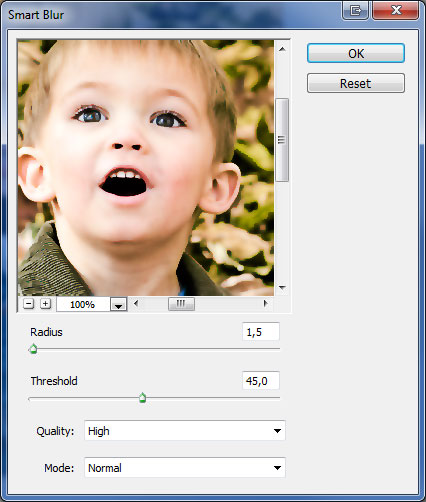Close the Smart Blur dialog
Screen dimensions: 426x502
(396, 10)
